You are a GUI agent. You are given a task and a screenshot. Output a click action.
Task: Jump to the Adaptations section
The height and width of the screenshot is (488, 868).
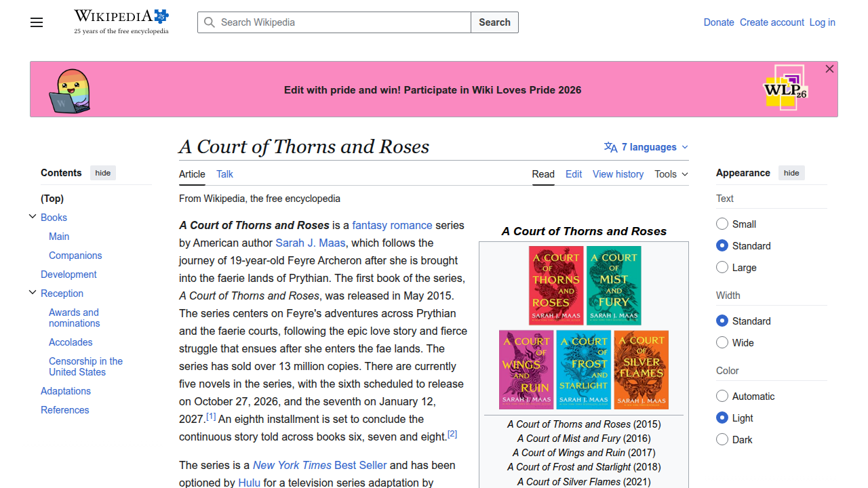click(x=66, y=391)
